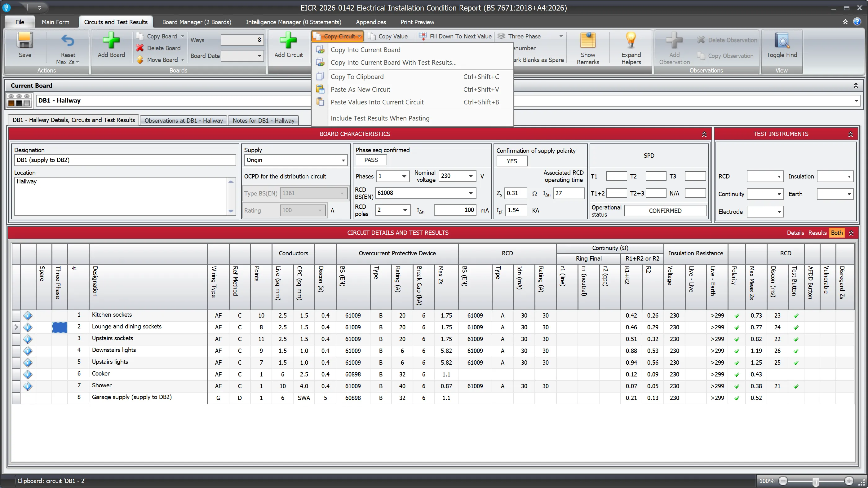Click the Reset Max Zs arrow icon
The height and width of the screenshot is (488, 868).
coord(68,41)
